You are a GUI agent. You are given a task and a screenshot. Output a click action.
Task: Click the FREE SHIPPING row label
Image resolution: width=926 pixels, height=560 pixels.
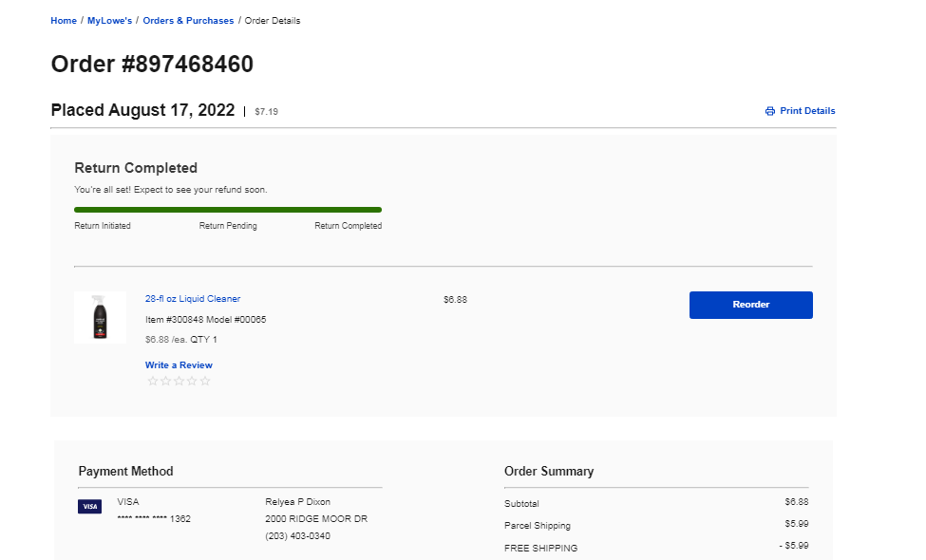pyautogui.click(x=541, y=549)
